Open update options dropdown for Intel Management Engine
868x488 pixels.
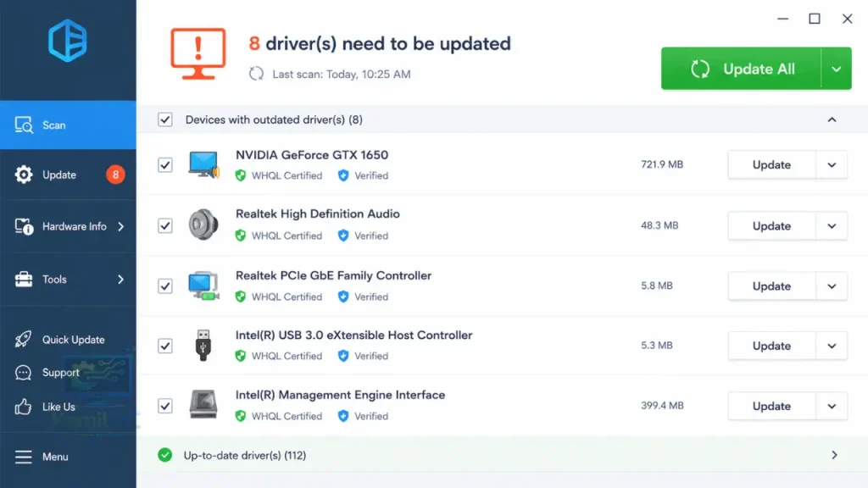pos(832,406)
